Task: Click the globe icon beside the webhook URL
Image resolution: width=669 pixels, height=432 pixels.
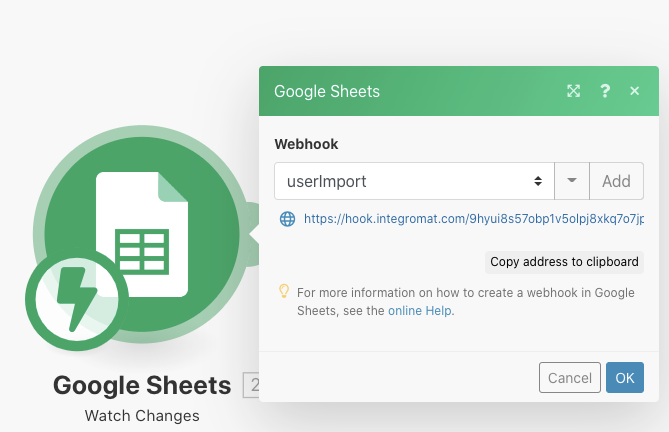Action: (287, 218)
